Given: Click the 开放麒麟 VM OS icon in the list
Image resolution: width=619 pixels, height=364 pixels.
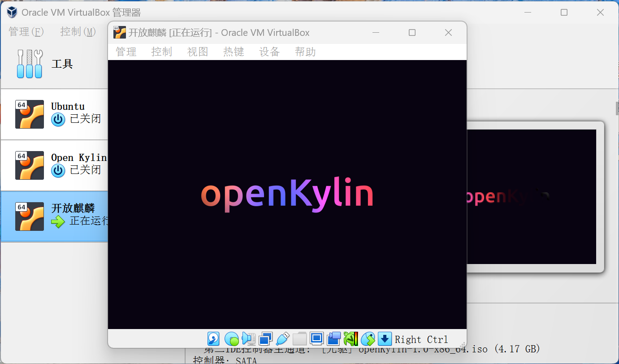Looking at the screenshot, I should tap(30, 217).
